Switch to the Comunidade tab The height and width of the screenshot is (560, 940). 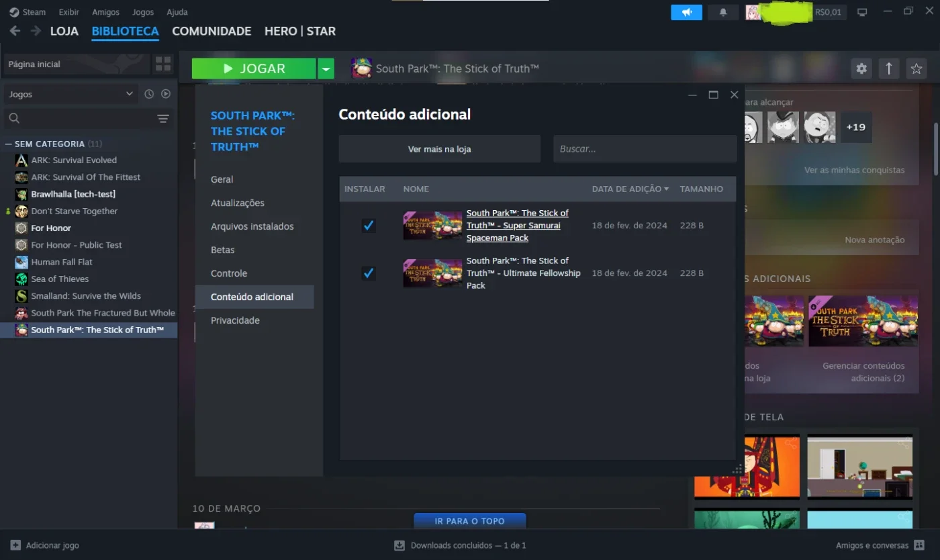click(x=211, y=31)
